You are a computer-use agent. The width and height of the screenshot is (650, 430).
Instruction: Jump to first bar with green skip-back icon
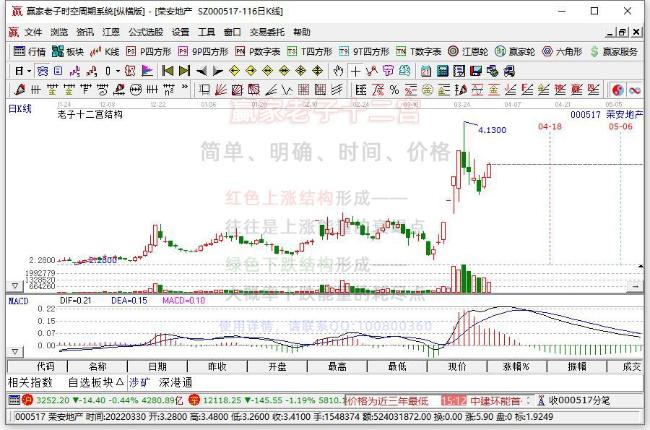coord(167,71)
